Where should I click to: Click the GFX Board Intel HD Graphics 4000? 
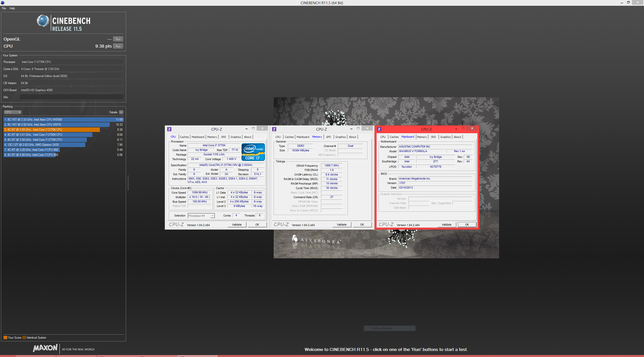point(71,90)
